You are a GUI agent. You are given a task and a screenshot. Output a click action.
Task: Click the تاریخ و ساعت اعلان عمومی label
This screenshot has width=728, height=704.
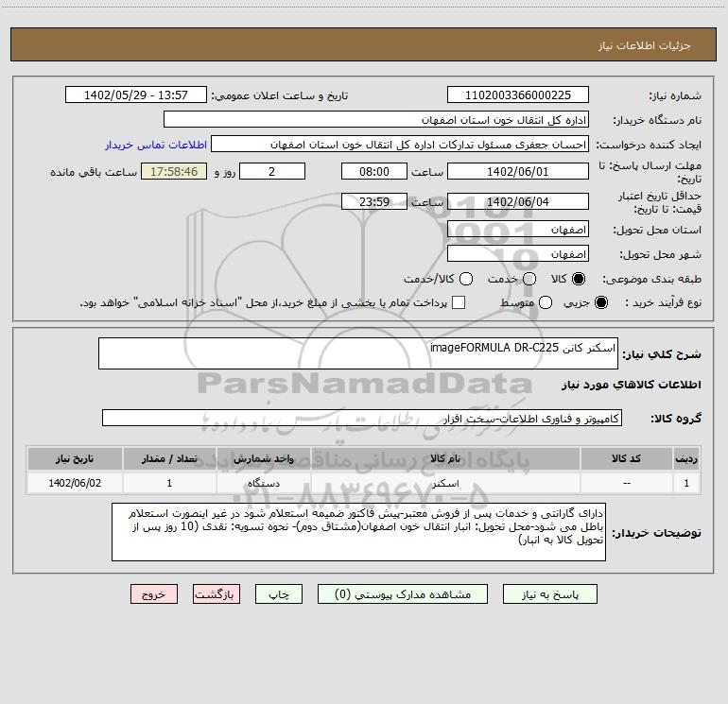point(280,95)
